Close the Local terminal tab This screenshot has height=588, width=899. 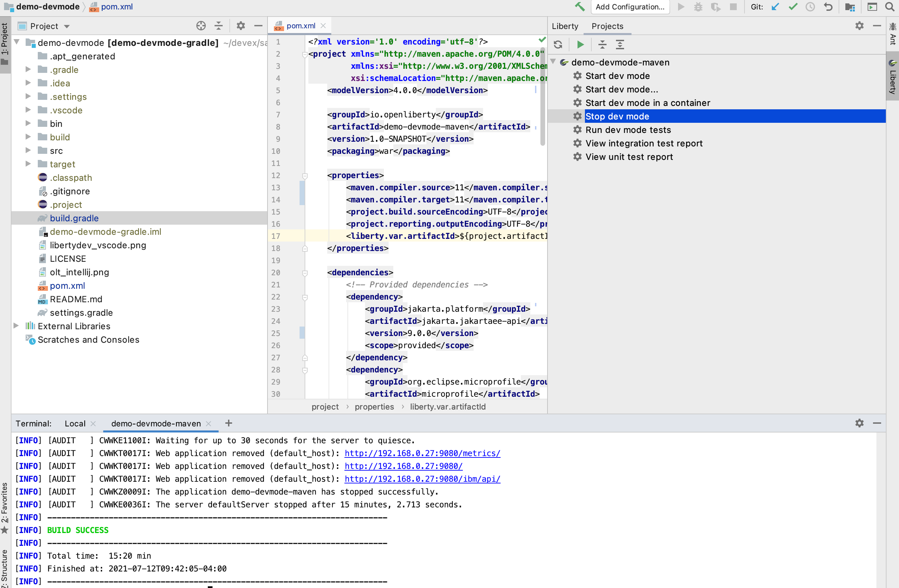click(x=93, y=424)
